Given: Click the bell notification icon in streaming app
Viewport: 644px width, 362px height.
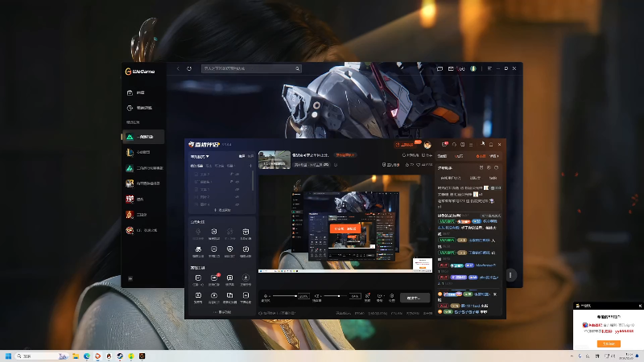Looking at the screenshot, I should 491,145.
